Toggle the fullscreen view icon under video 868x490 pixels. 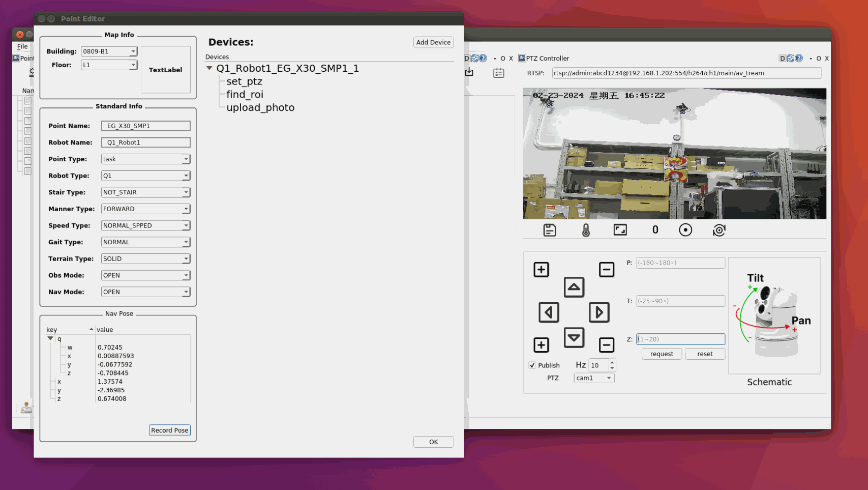point(620,230)
